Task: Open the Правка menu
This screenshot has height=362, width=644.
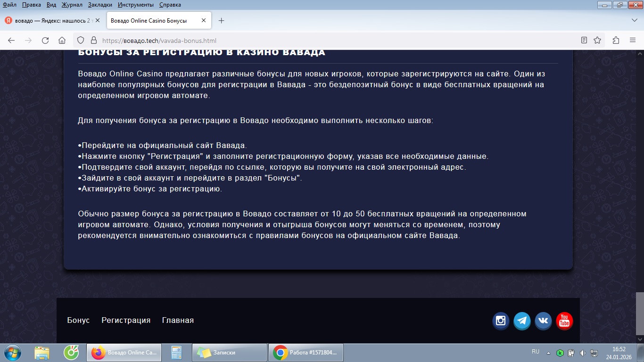Action: click(31, 5)
